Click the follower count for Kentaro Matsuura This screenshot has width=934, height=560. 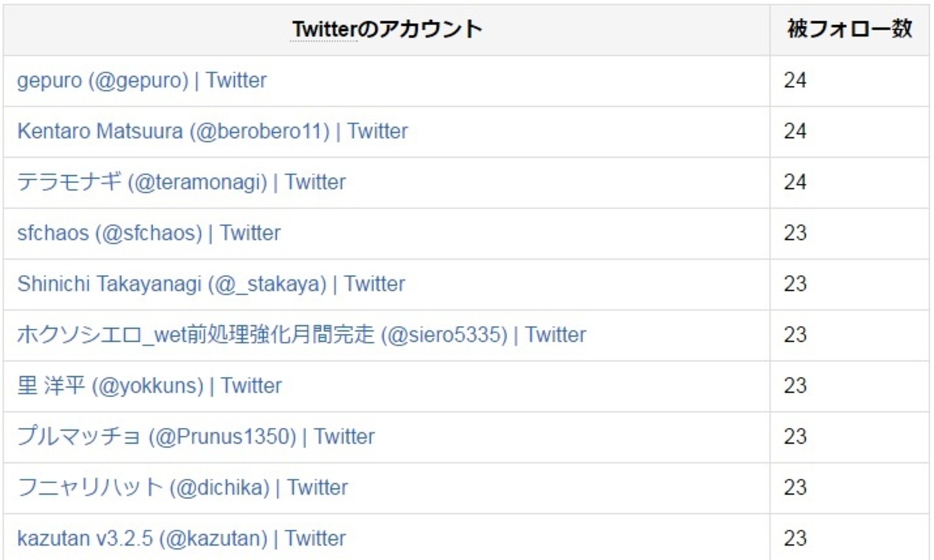tap(795, 131)
